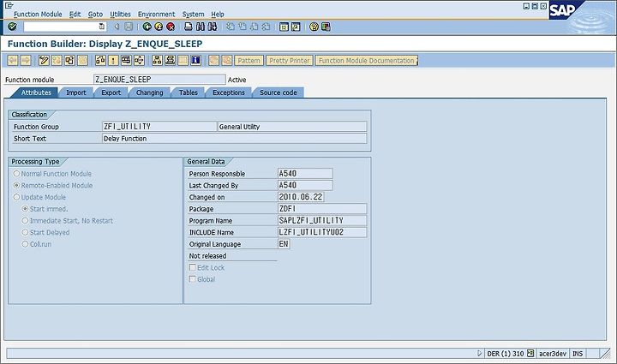Viewport: 617px width, 364px height.
Task: Open the Help menu
Action: pos(218,15)
